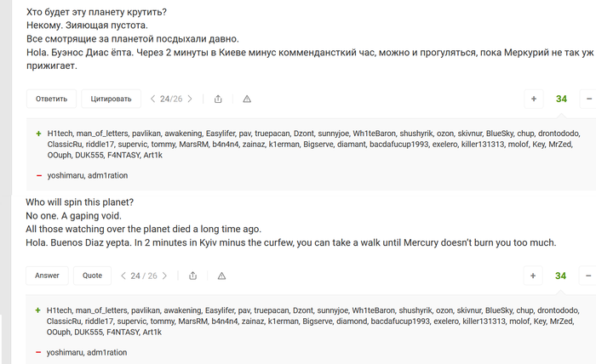
Task: Upvote the English post with the plus button
Action: [533, 276]
